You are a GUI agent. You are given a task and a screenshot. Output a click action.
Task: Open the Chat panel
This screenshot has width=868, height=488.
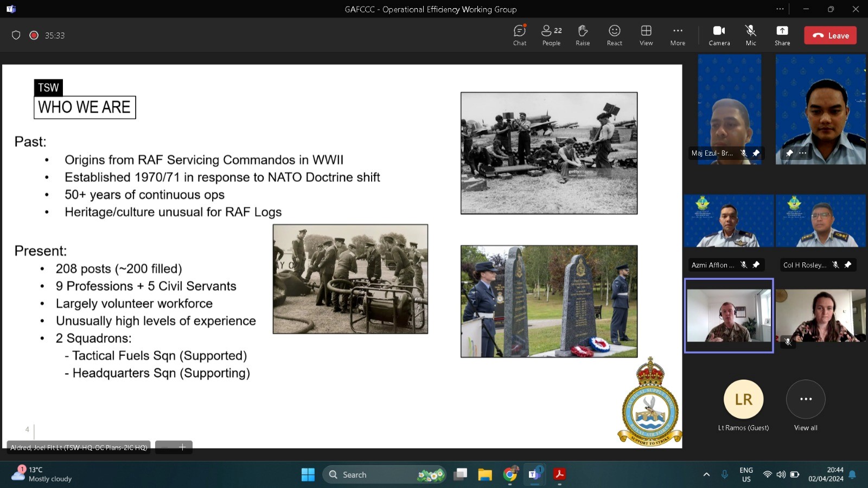(x=520, y=35)
